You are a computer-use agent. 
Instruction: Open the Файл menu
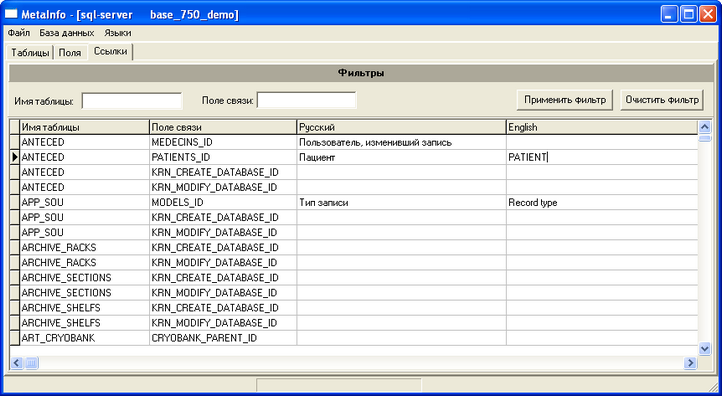(19, 33)
